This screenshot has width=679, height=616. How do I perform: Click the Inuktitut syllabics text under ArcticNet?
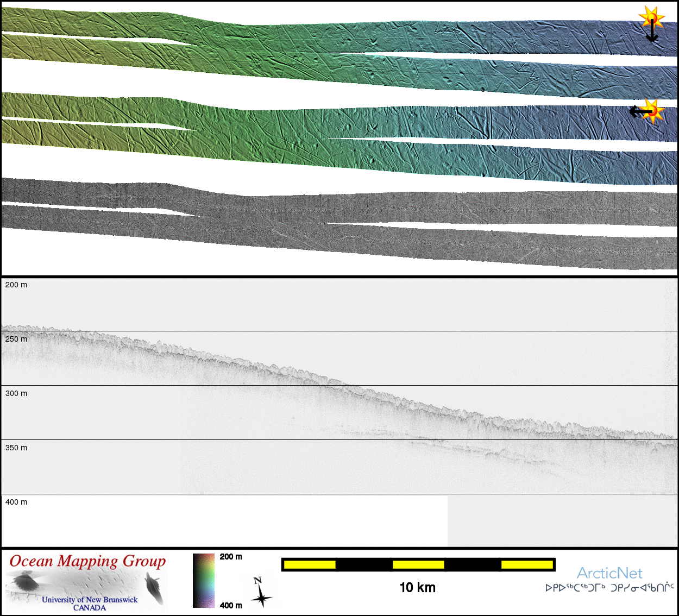[x=609, y=588]
